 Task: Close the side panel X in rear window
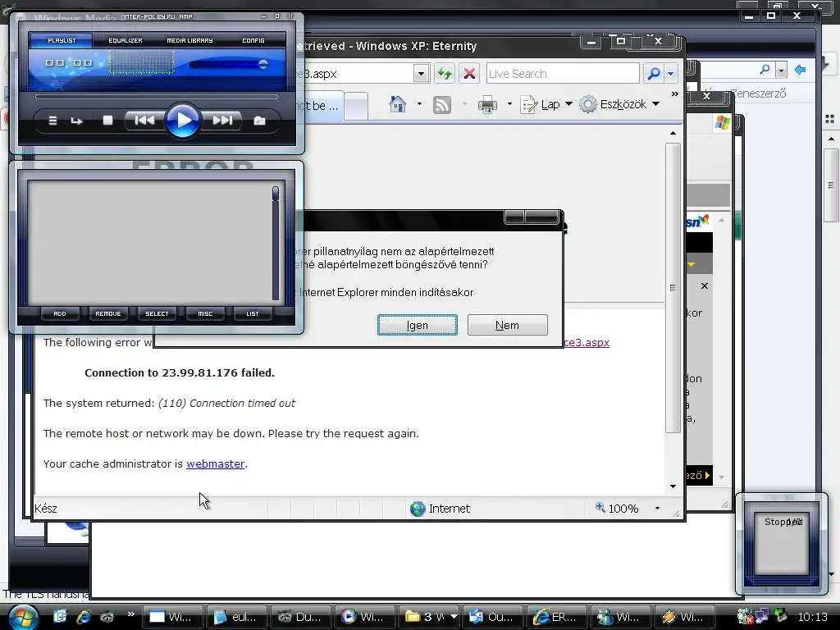[x=705, y=286]
